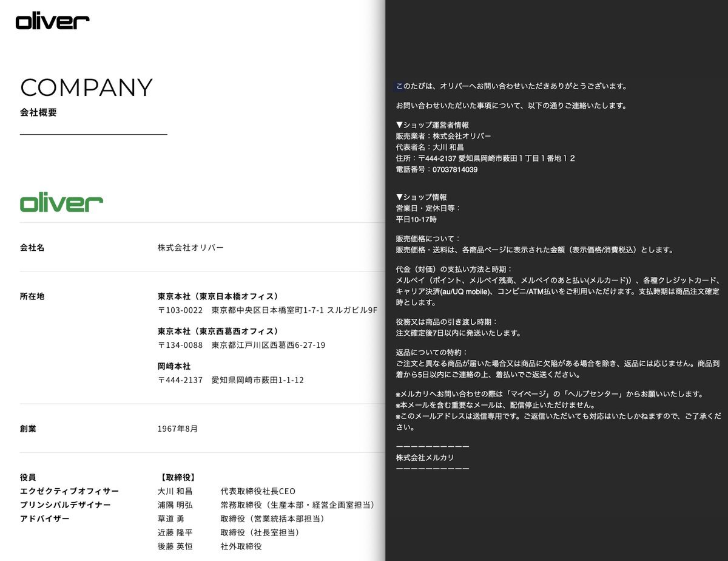Select the ▼ショップ情報 heading
This screenshot has width=728, height=561.
point(421,197)
